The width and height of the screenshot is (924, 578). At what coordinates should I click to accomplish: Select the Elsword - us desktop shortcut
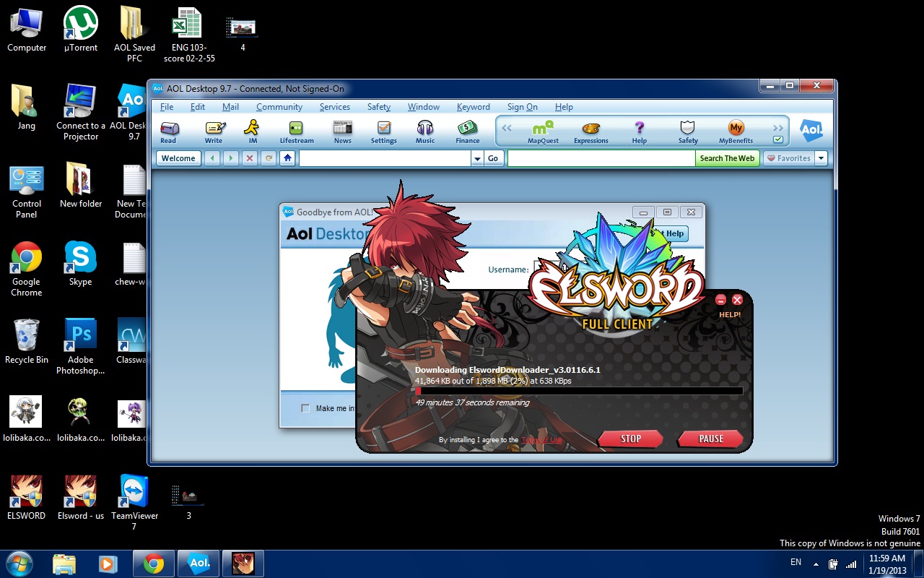click(x=81, y=497)
